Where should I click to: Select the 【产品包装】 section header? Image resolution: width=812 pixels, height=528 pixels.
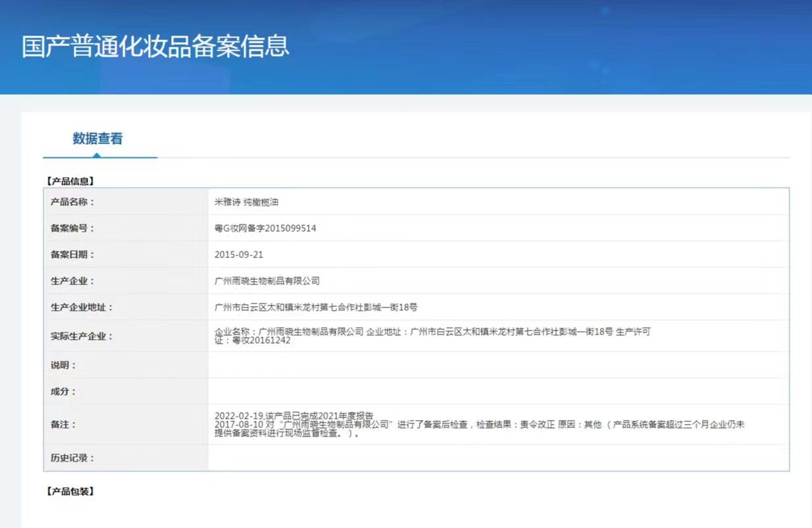pyautogui.click(x=70, y=492)
